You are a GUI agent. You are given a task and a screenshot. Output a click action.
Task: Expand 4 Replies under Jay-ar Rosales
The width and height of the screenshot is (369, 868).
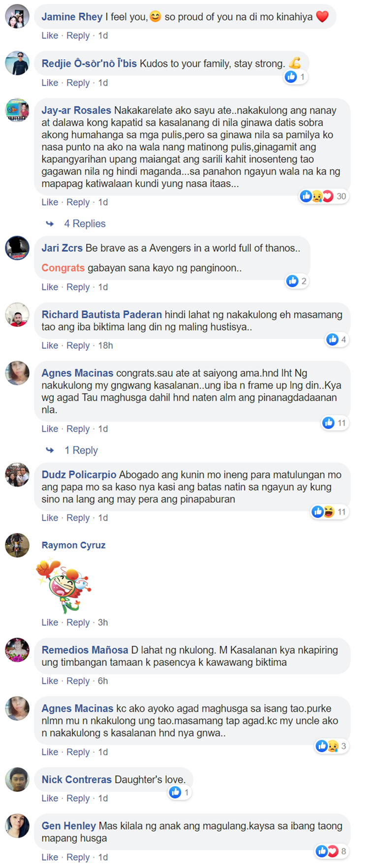coord(85,224)
